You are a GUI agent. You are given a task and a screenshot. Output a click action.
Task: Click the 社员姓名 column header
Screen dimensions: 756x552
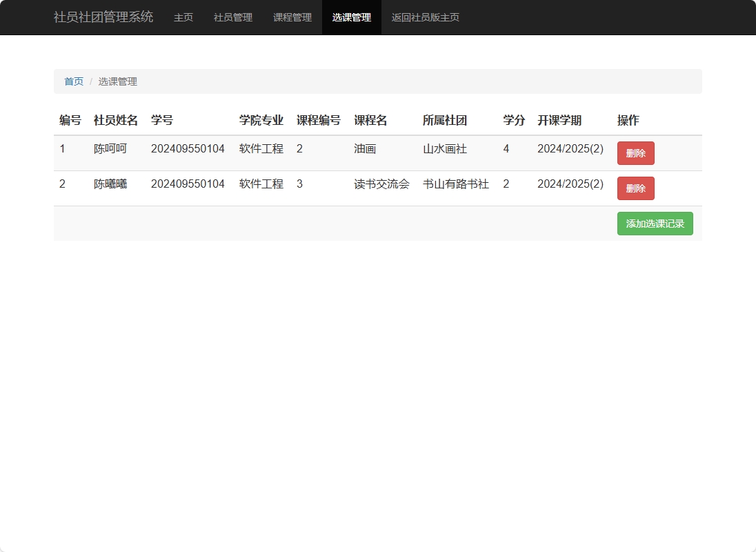coord(115,119)
